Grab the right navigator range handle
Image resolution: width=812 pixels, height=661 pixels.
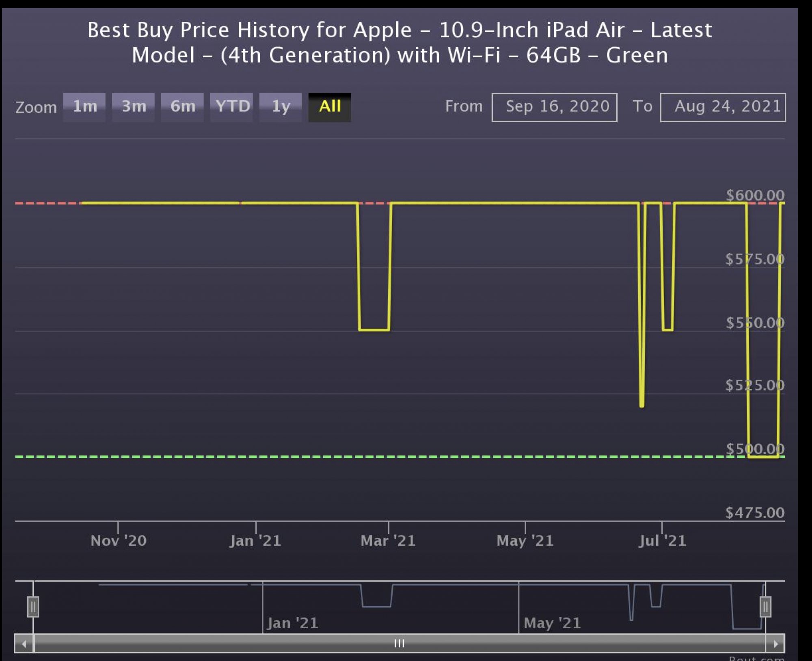765,607
